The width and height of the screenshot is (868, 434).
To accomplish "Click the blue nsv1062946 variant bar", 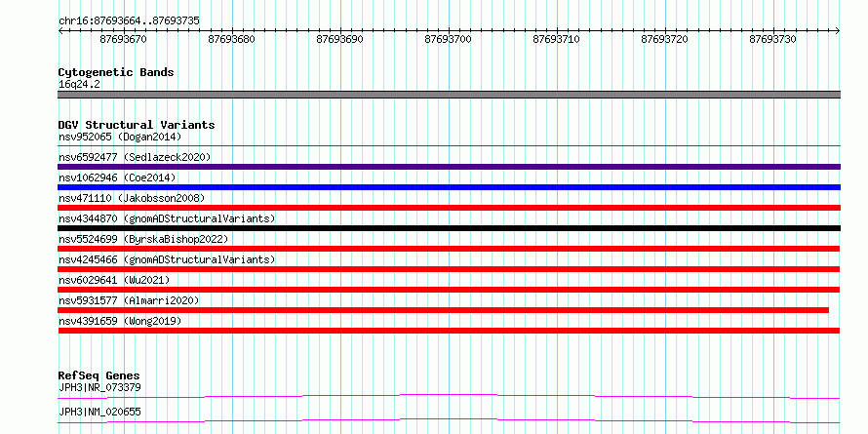I will [449, 187].
